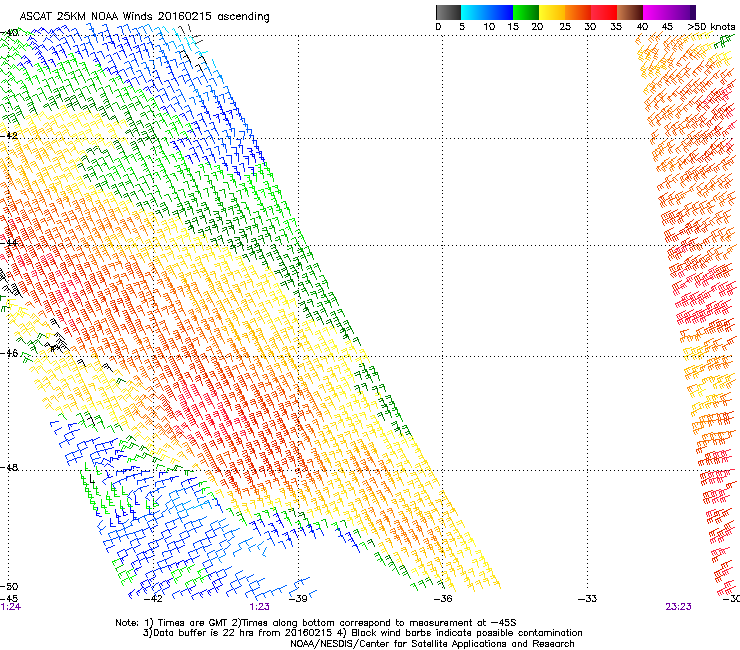This screenshot has width=740, height=650.
Task: Click the purple '23:23' pass time label
Action: [679, 607]
